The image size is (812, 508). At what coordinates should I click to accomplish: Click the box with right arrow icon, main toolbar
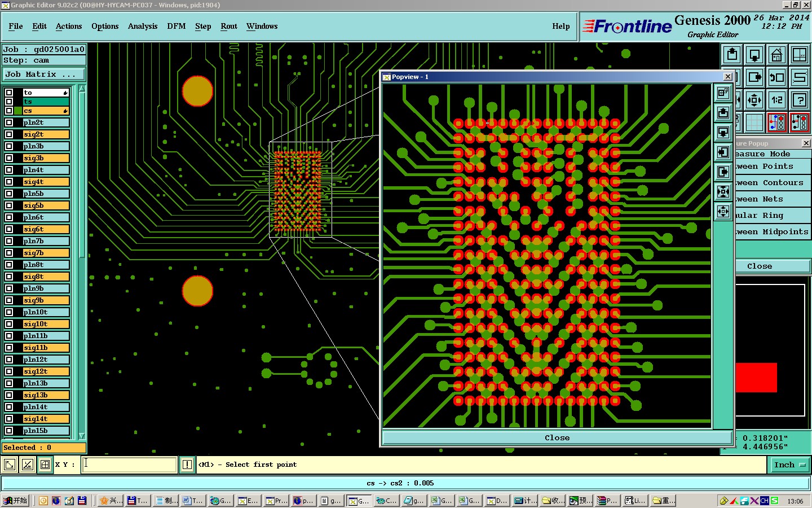pos(754,77)
